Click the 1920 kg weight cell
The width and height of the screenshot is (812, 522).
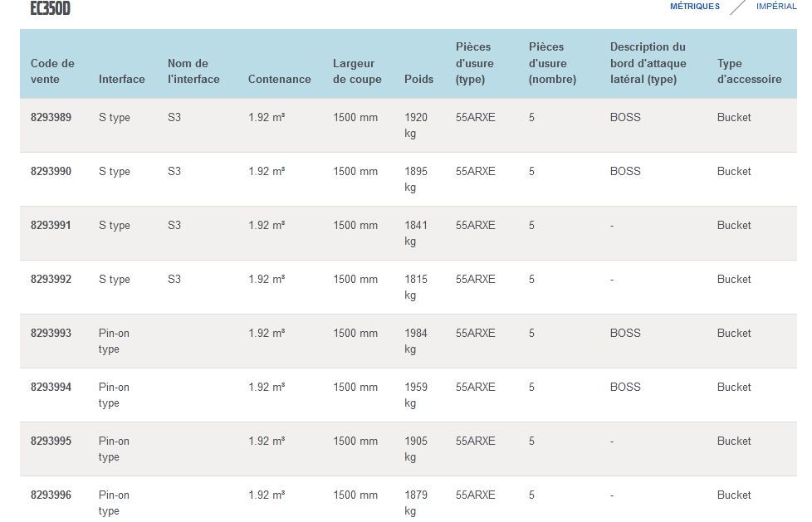coord(416,125)
